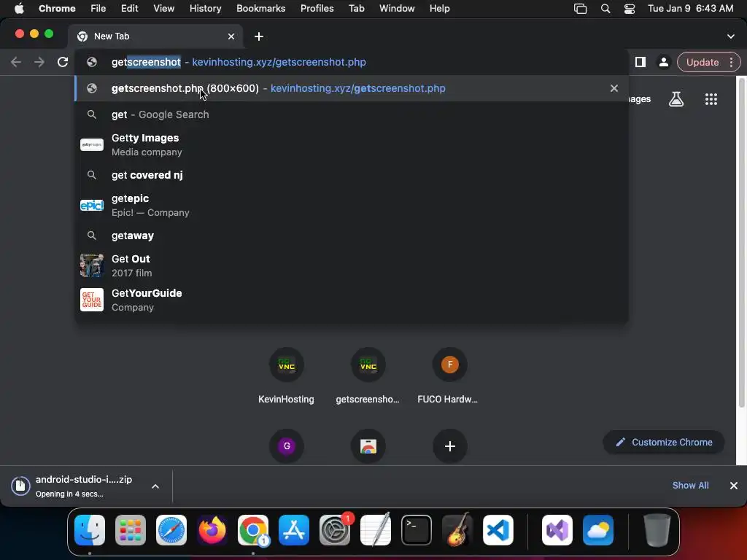Image resolution: width=747 pixels, height=560 pixels.
Task: Select the Getty Images suggestion
Action: pyautogui.click(x=352, y=145)
